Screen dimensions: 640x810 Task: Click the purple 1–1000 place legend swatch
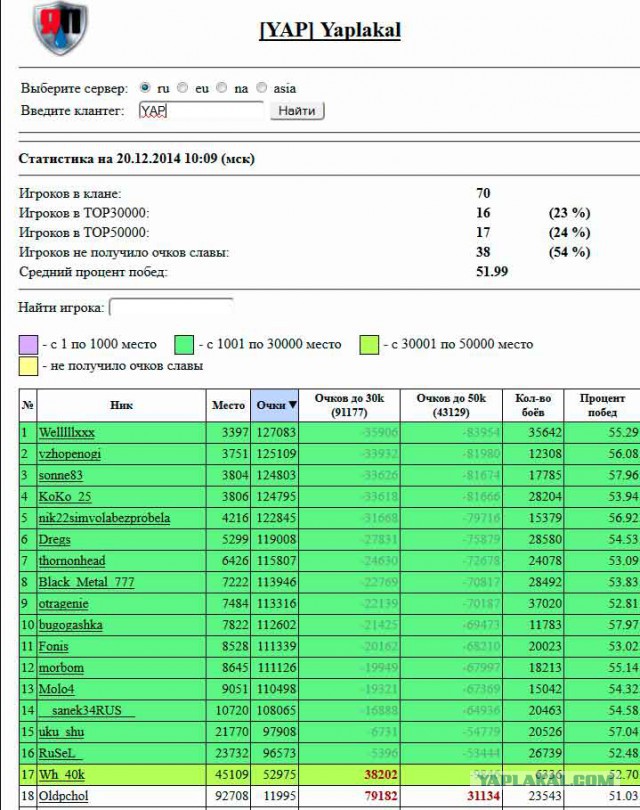[28, 345]
